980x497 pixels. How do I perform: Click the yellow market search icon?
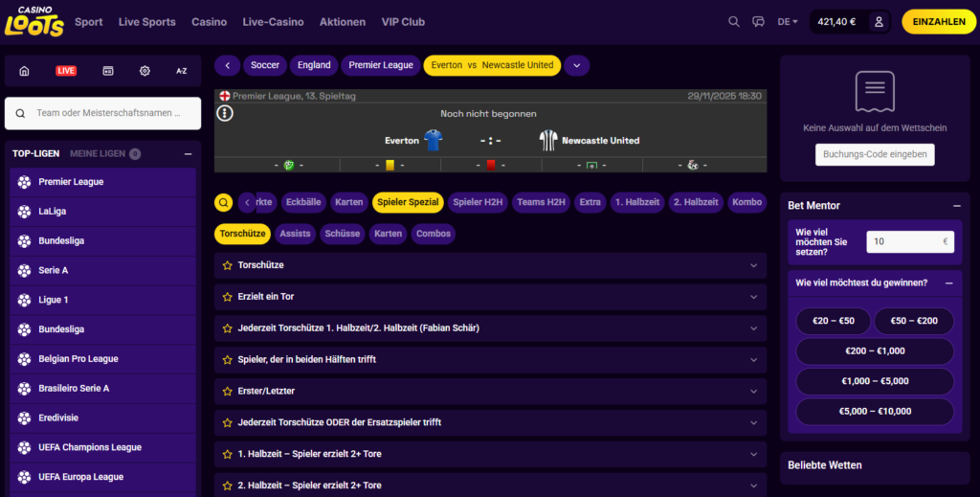coord(224,203)
